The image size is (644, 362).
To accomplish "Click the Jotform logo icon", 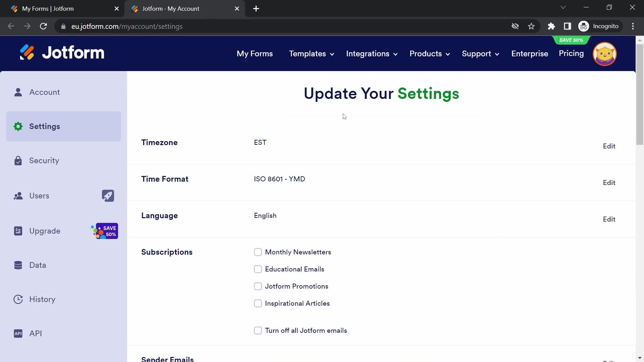I will tap(28, 53).
